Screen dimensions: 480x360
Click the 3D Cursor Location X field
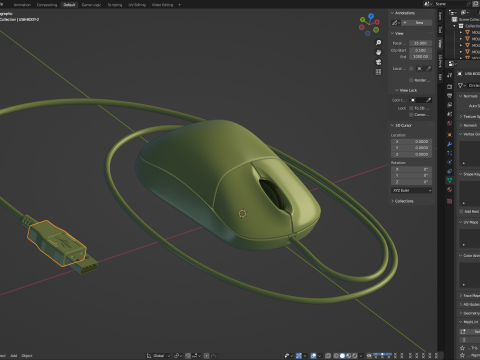click(412, 141)
